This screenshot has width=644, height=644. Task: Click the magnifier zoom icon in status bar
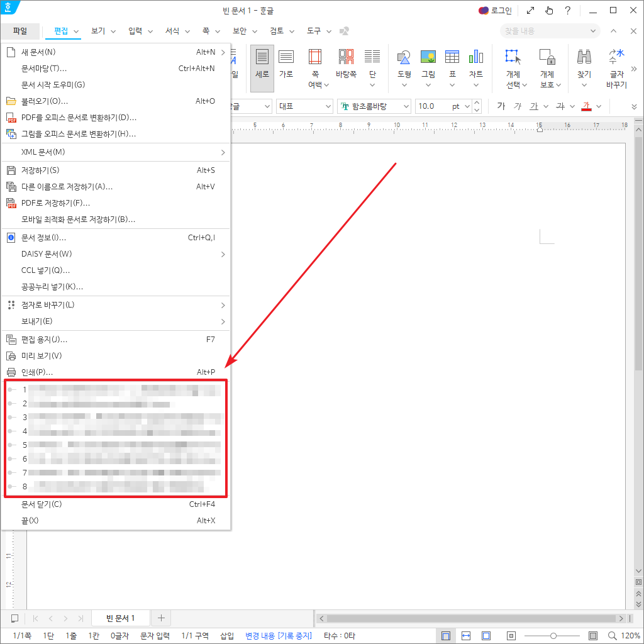click(x=612, y=635)
